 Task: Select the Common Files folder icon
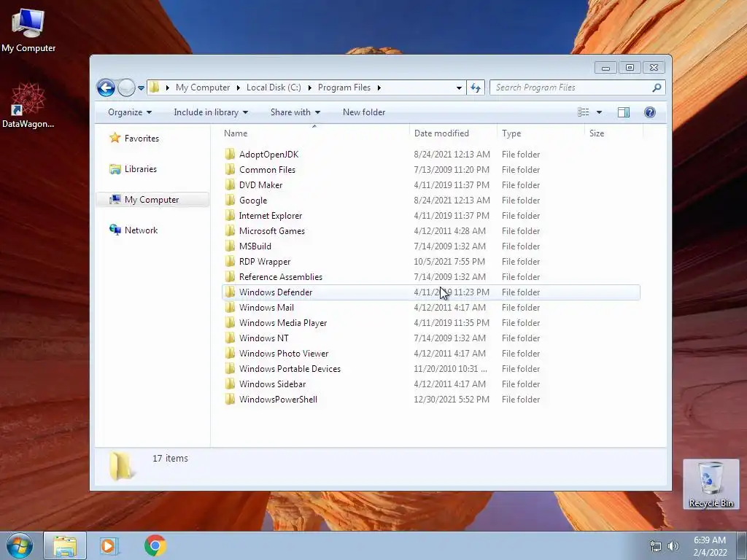click(x=230, y=169)
